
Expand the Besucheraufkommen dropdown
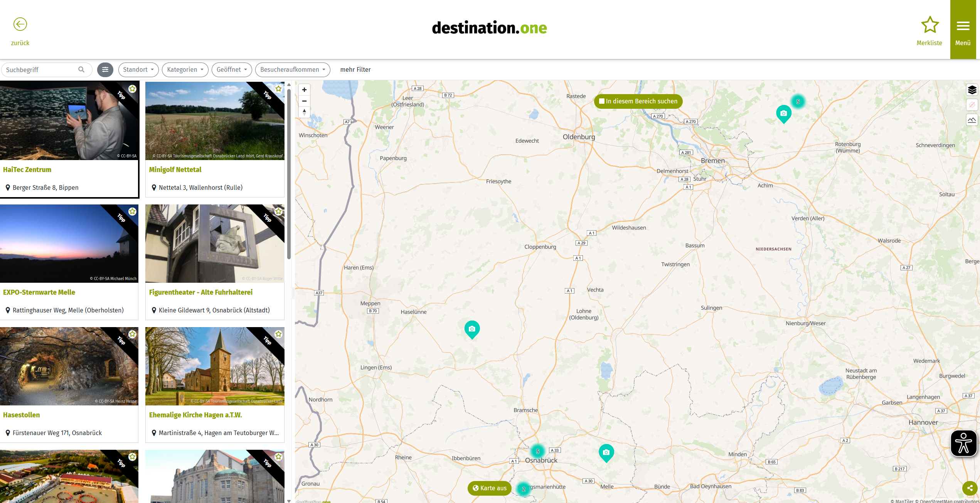[293, 69]
